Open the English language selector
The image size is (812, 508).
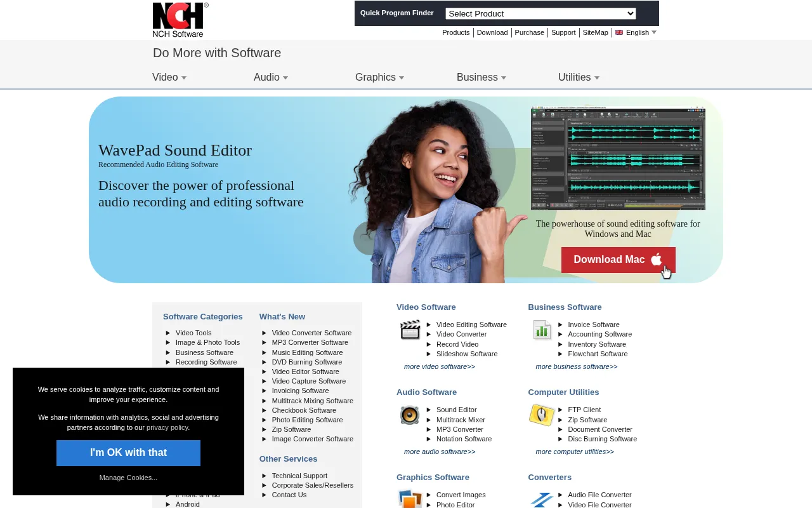click(x=637, y=32)
